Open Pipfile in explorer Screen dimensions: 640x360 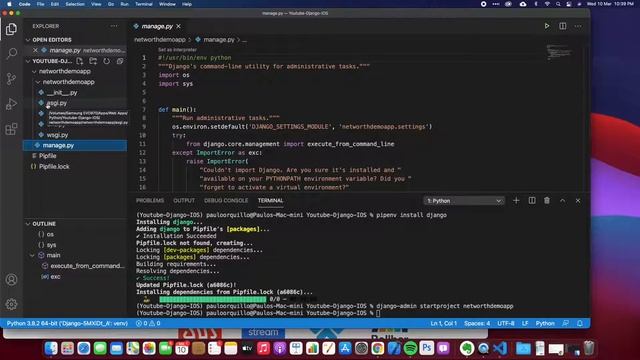48,156
